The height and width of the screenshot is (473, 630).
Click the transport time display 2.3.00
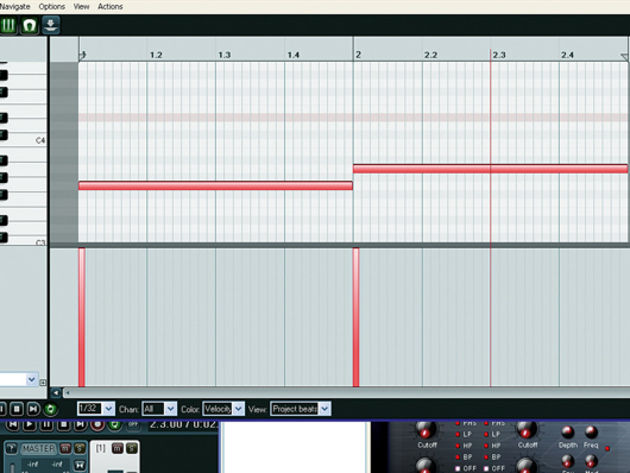[x=183, y=425]
